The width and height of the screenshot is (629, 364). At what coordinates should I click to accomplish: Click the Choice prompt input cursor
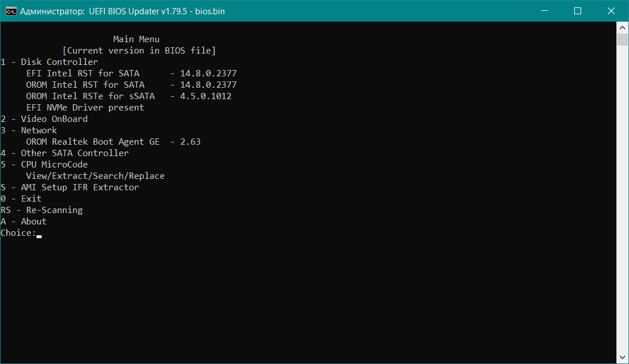click(39, 234)
